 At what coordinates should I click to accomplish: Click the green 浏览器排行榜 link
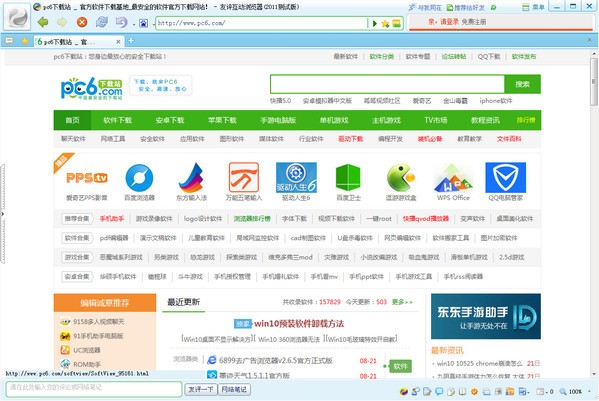coord(252,218)
